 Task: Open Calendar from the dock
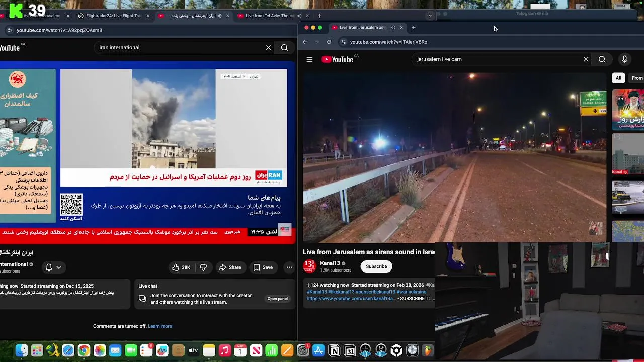click(240, 351)
